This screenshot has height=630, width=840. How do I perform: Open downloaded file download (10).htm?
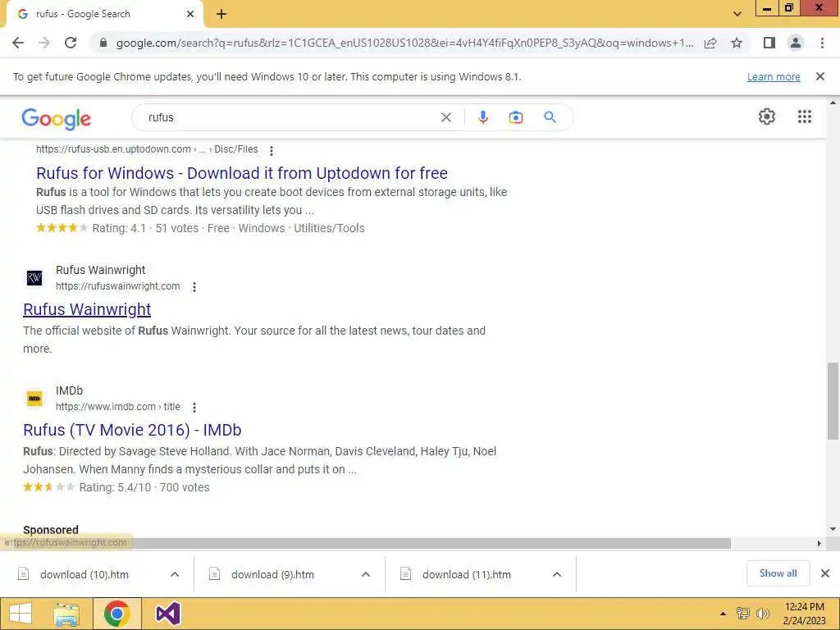click(84, 574)
